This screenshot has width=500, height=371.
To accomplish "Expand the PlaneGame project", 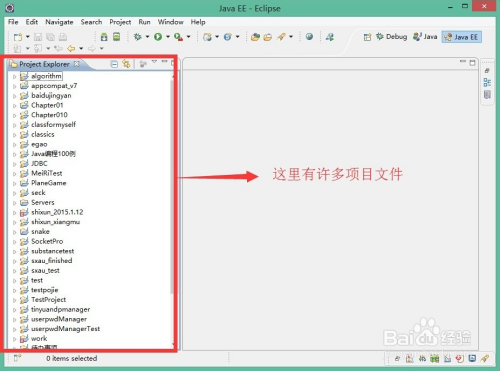I will [14, 183].
